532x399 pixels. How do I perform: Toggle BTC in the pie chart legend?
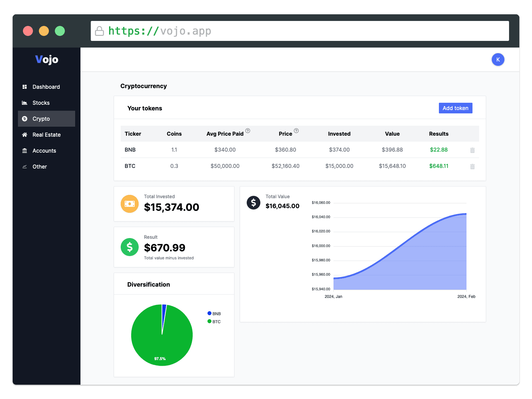coord(214,322)
